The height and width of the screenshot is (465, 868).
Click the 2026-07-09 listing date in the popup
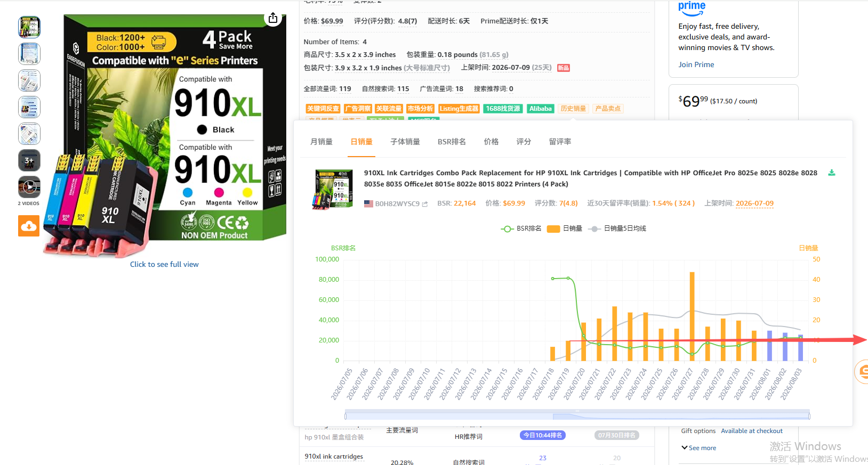pos(754,203)
